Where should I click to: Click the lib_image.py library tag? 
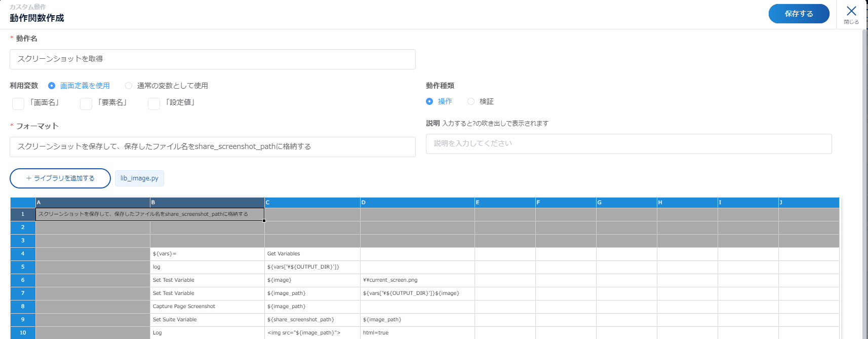[x=139, y=178]
